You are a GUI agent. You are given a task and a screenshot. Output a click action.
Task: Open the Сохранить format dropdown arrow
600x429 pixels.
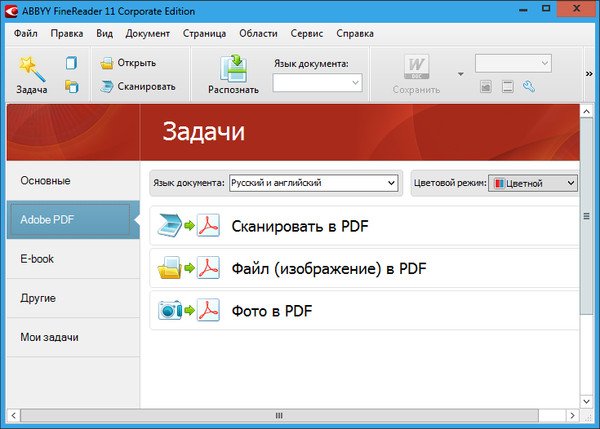pyautogui.click(x=461, y=74)
